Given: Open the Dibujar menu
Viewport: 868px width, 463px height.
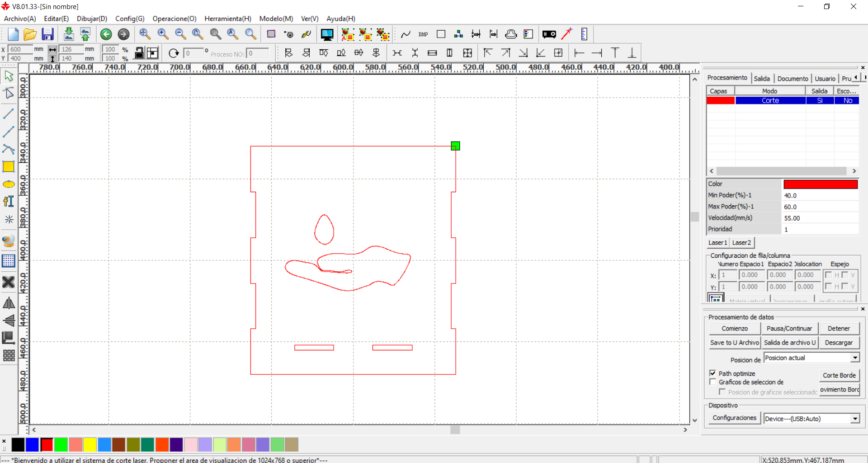Looking at the screenshot, I should coord(92,19).
